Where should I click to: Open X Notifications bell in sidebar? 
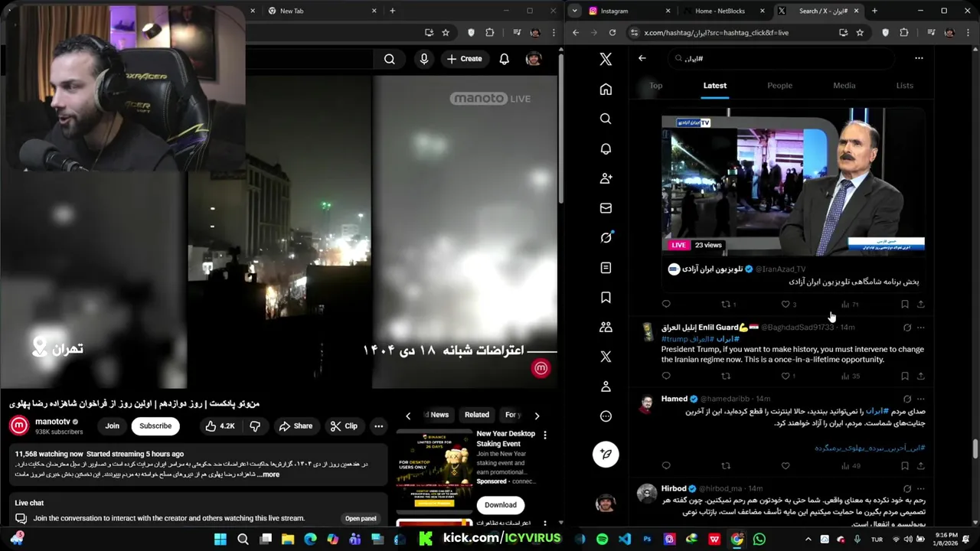[x=606, y=148]
